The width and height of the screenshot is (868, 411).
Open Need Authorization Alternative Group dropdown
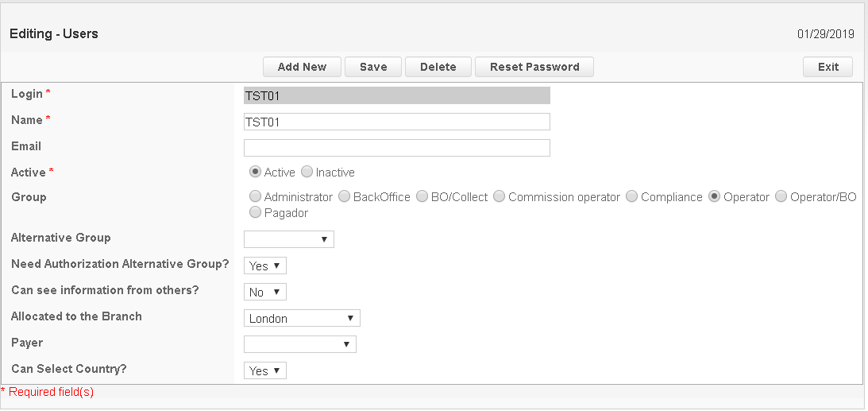coord(264,266)
